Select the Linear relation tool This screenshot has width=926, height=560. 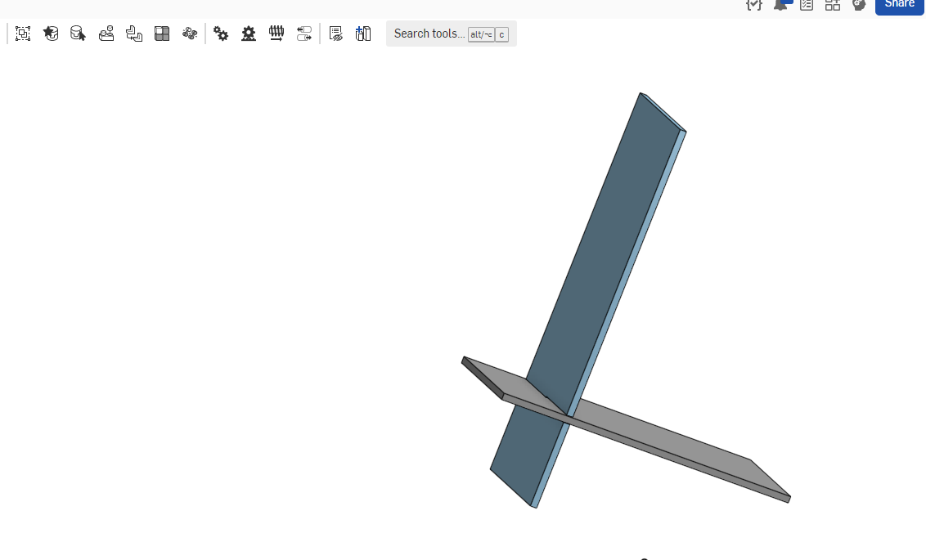tap(304, 34)
